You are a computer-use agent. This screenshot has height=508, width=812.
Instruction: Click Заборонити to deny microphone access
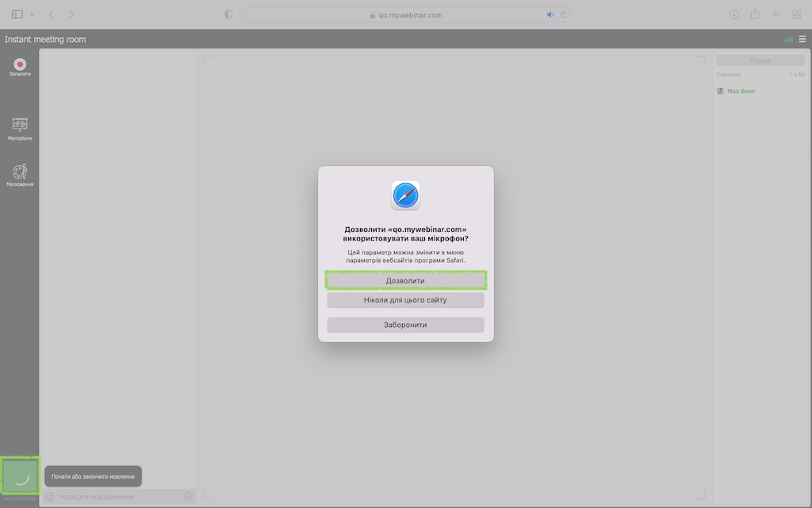405,325
